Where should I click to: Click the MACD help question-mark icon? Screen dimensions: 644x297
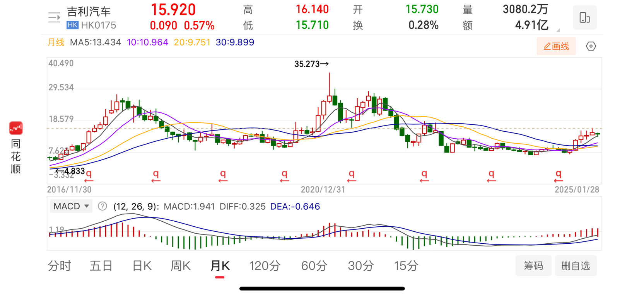[x=102, y=206]
